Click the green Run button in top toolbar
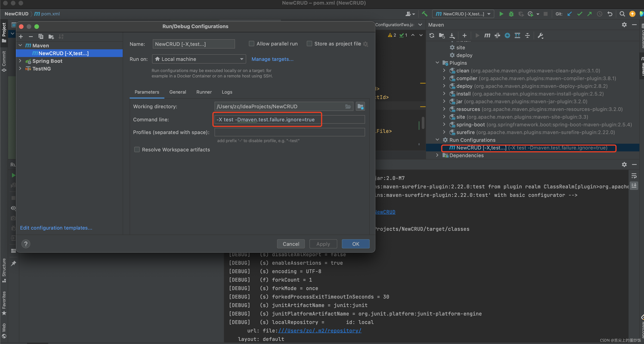 pos(501,14)
